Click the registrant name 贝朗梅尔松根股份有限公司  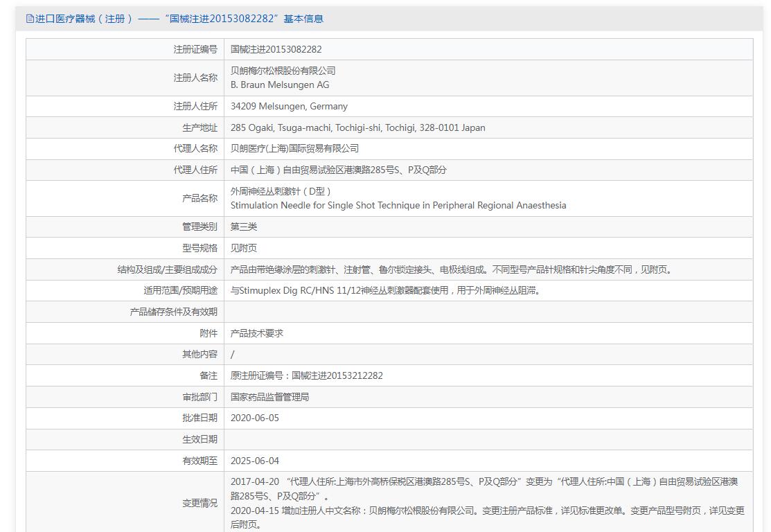pos(283,71)
